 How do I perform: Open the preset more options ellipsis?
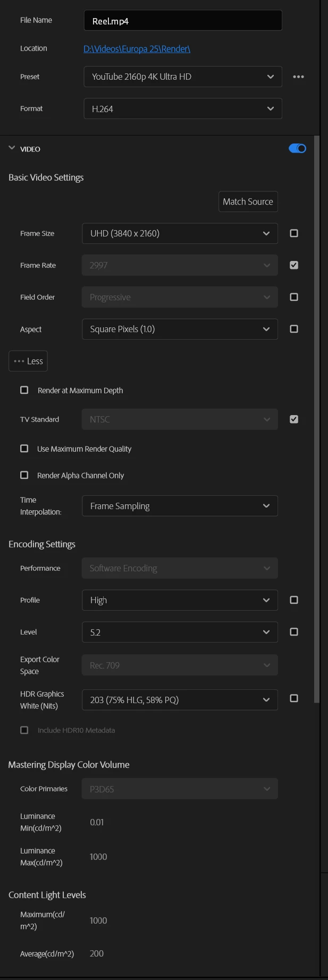(x=298, y=77)
